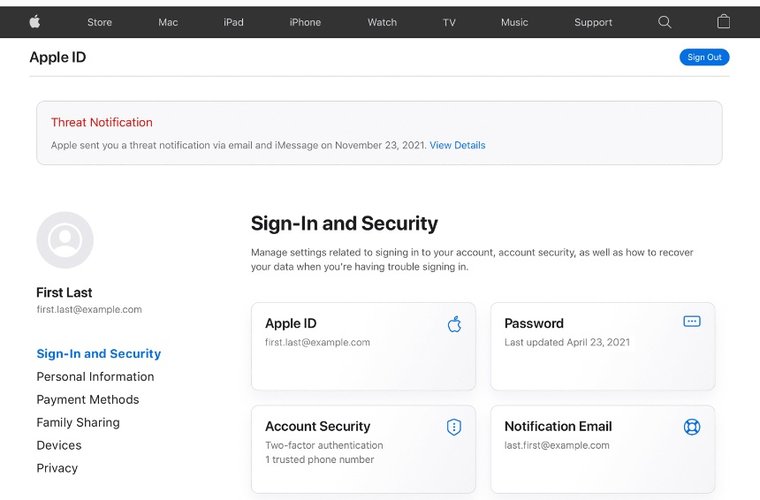The height and width of the screenshot is (500, 760).
Task: Click 'Two-factor authentication' text
Action: pos(324,445)
